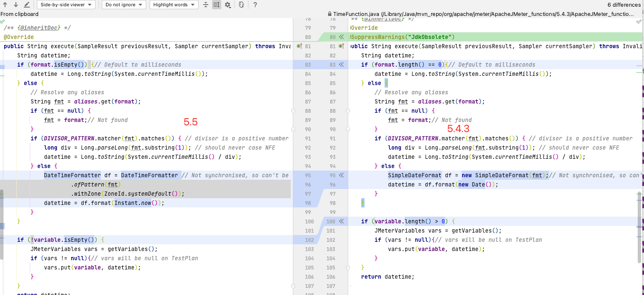Open the help question mark icon

point(255,5)
